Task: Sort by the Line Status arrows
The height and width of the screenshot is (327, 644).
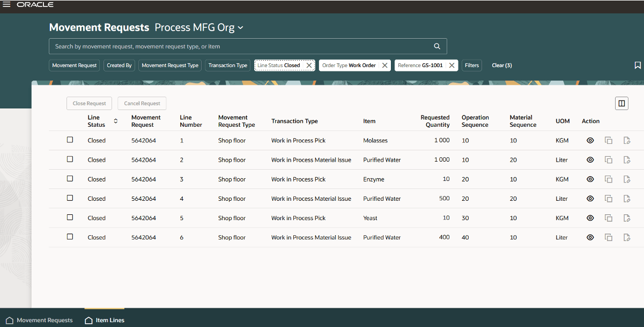Action: click(x=116, y=121)
